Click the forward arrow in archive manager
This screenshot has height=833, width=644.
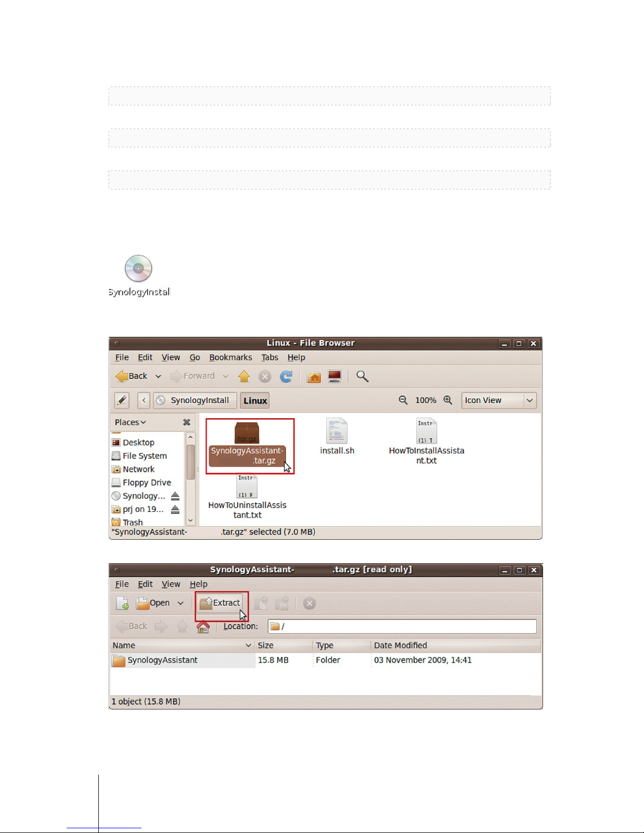[161, 626]
